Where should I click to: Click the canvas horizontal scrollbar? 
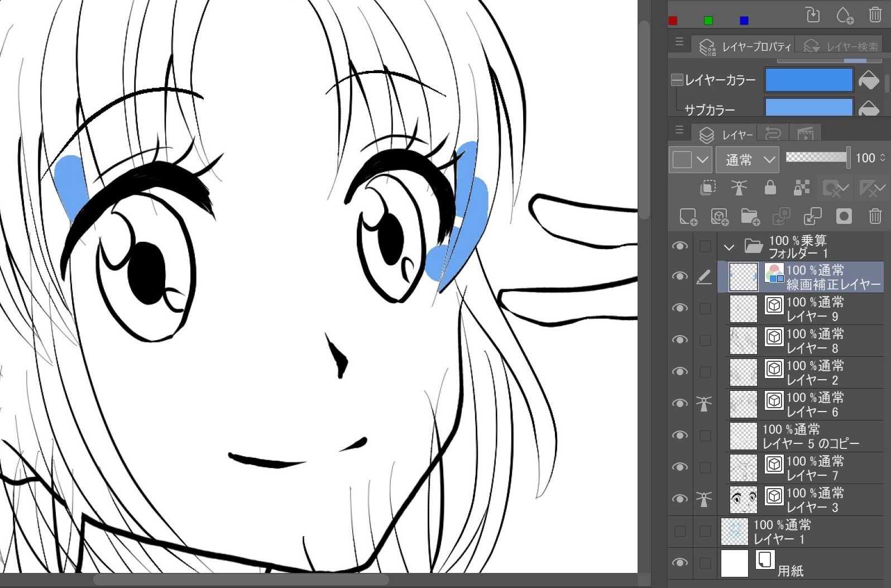coord(241,580)
